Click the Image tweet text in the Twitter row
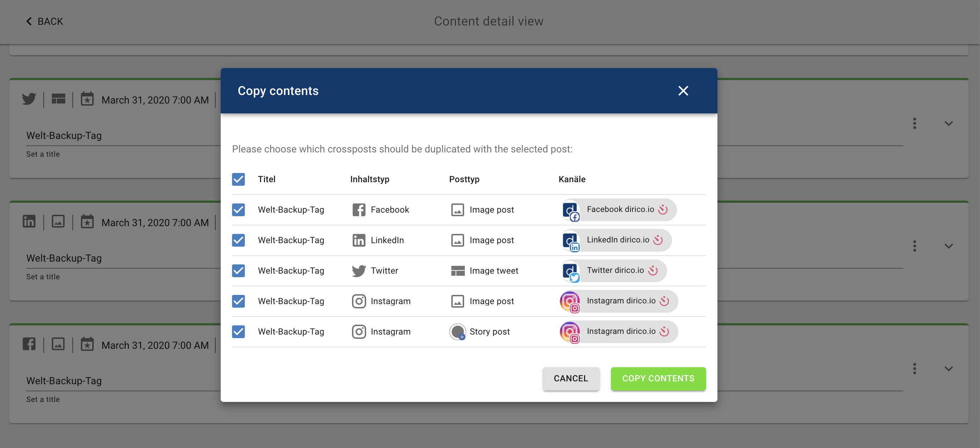The height and width of the screenshot is (448, 980). (494, 270)
